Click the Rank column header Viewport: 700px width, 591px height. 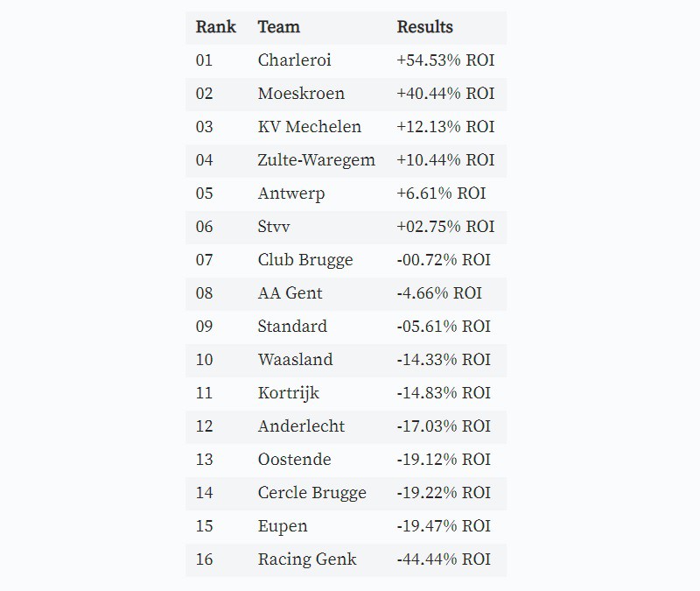pos(215,27)
